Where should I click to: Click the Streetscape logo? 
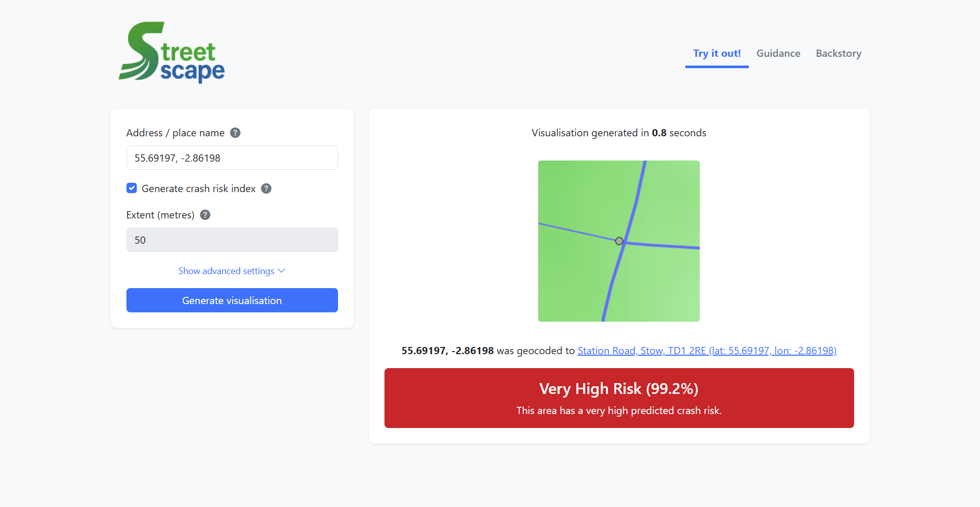(x=172, y=52)
